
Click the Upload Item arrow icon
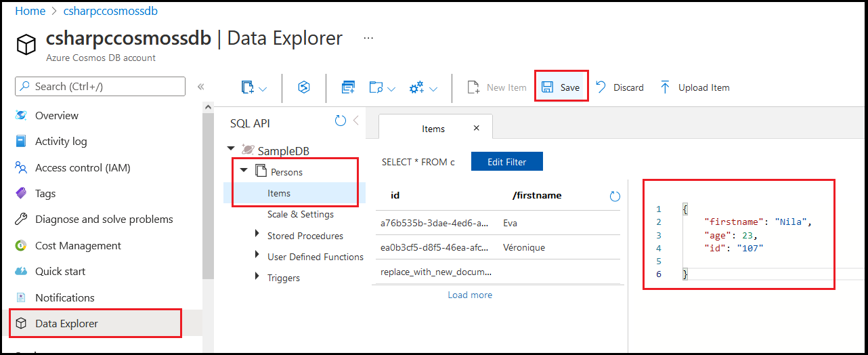(665, 87)
